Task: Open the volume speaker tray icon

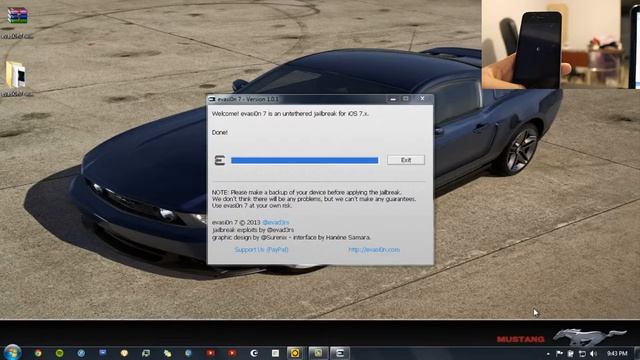Action: (x=593, y=353)
